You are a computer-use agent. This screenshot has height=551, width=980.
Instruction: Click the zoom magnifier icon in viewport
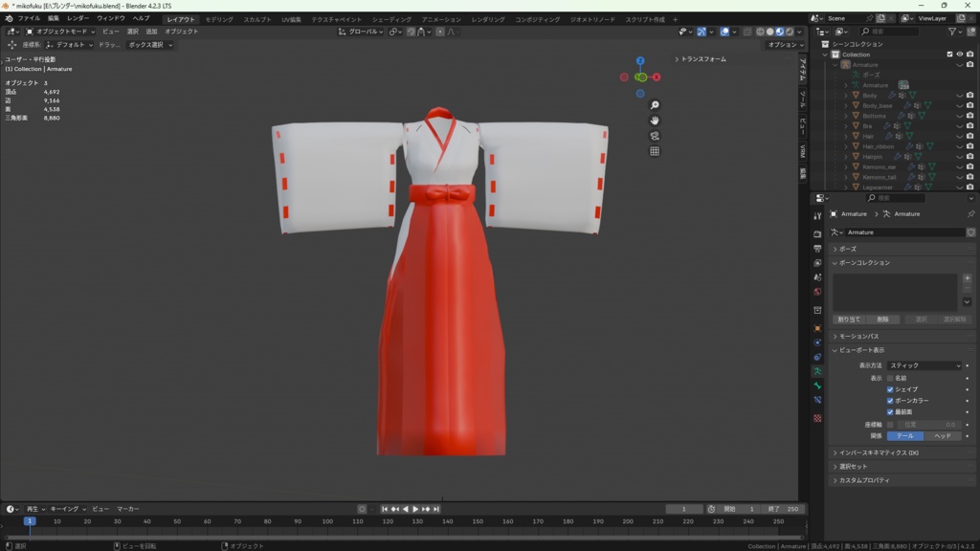click(x=655, y=105)
